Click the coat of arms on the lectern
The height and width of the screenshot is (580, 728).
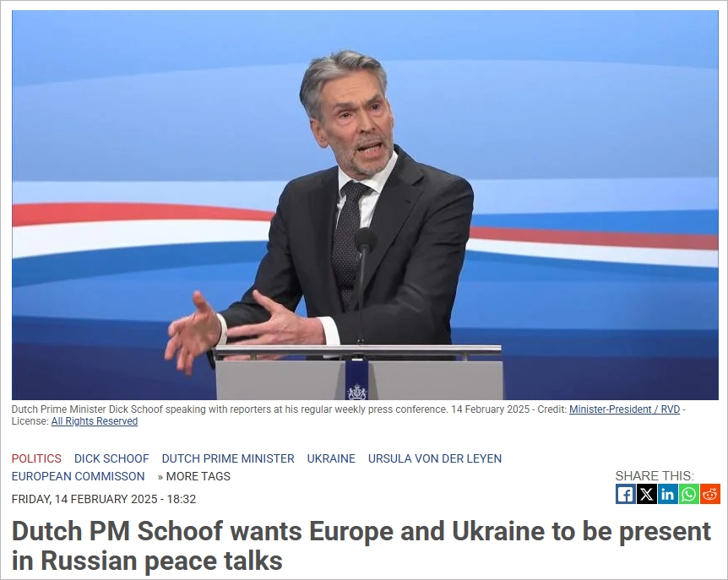[x=357, y=392]
